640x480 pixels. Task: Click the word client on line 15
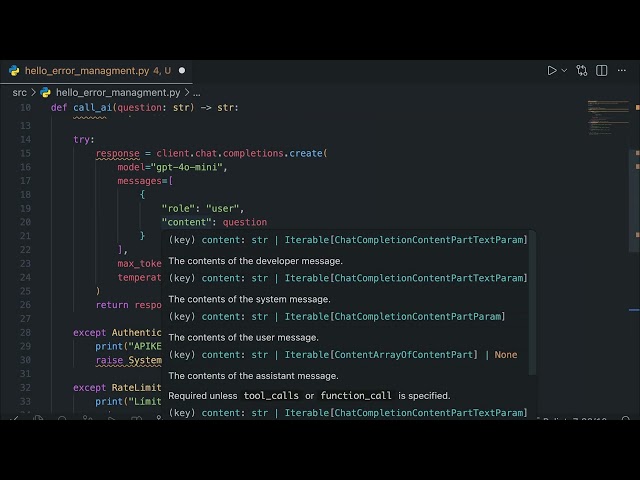click(x=173, y=153)
